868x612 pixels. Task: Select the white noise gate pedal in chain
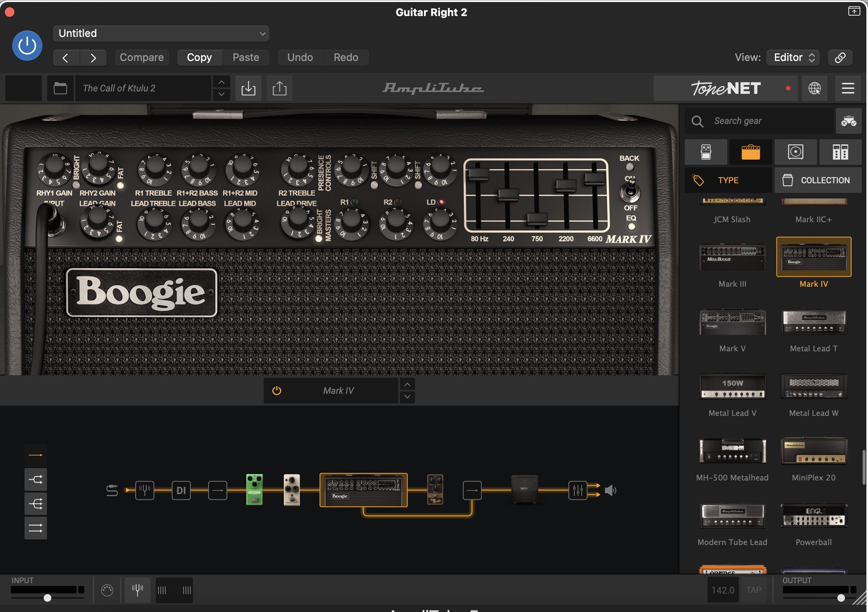pyautogui.click(x=292, y=490)
